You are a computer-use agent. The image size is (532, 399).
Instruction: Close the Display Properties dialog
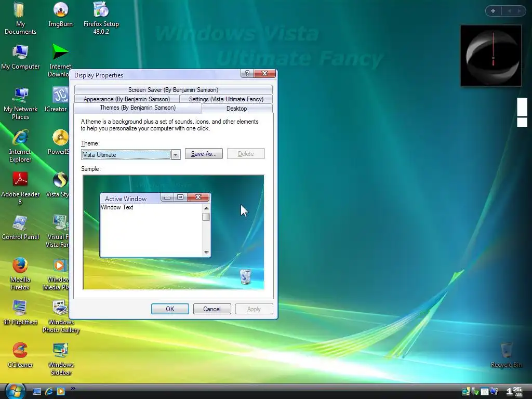pos(264,73)
